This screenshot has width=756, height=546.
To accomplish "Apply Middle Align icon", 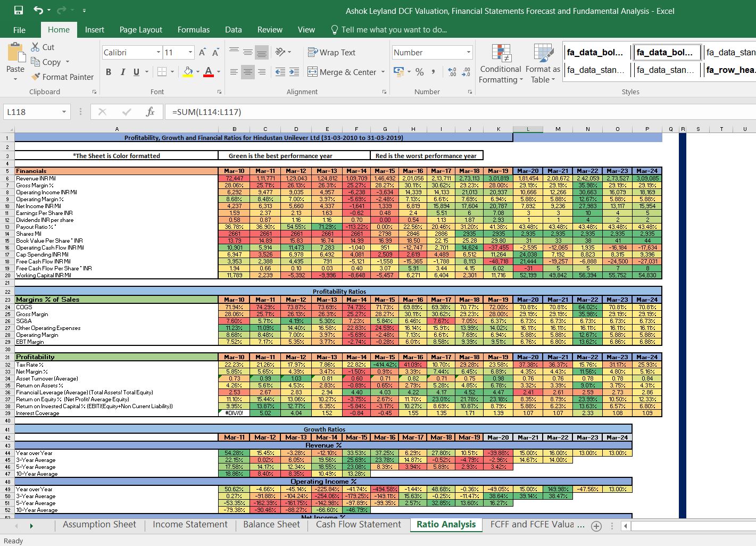I will tap(248, 52).
